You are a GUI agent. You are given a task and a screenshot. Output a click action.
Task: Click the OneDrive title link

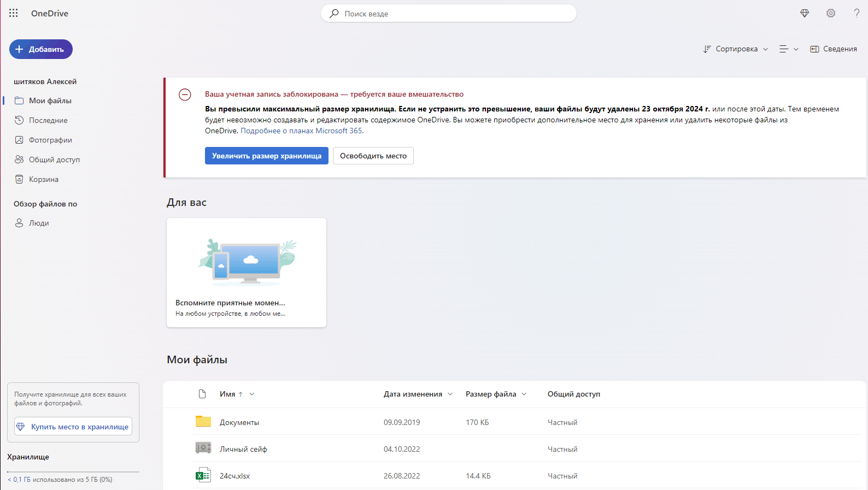tap(50, 13)
